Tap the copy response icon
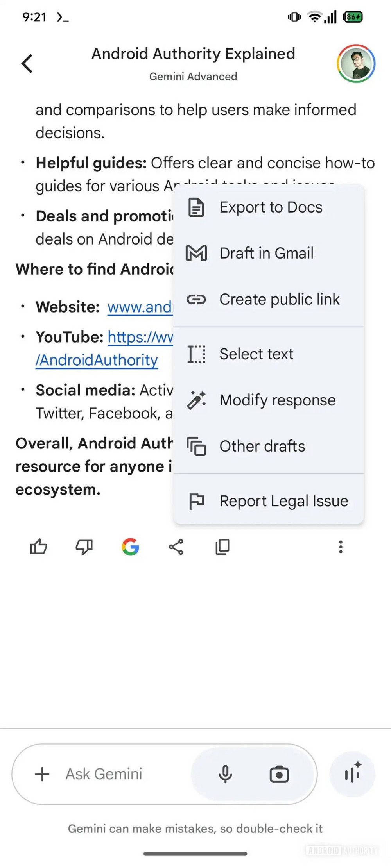This screenshot has width=391, height=868. click(222, 547)
